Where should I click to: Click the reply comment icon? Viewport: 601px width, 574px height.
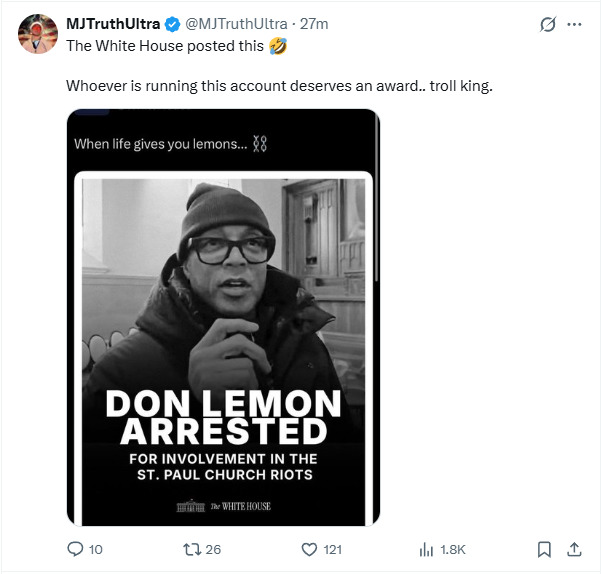(75, 549)
